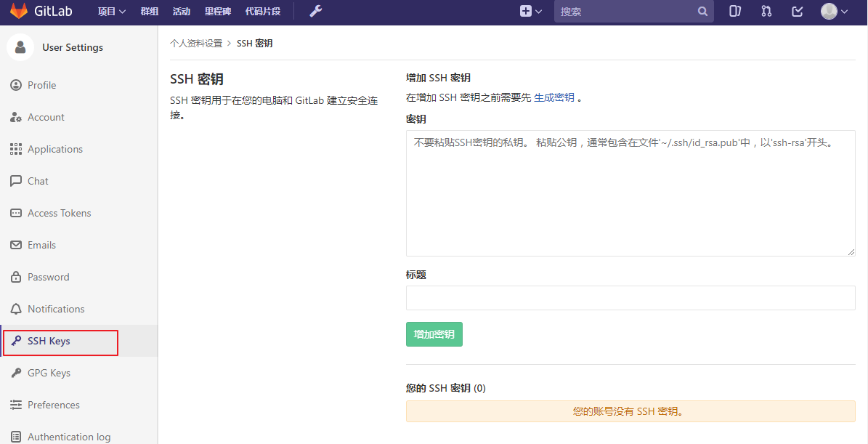Screen dimensions: 868x444
Task: Select Access Tokens in sidebar
Action: (x=59, y=213)
